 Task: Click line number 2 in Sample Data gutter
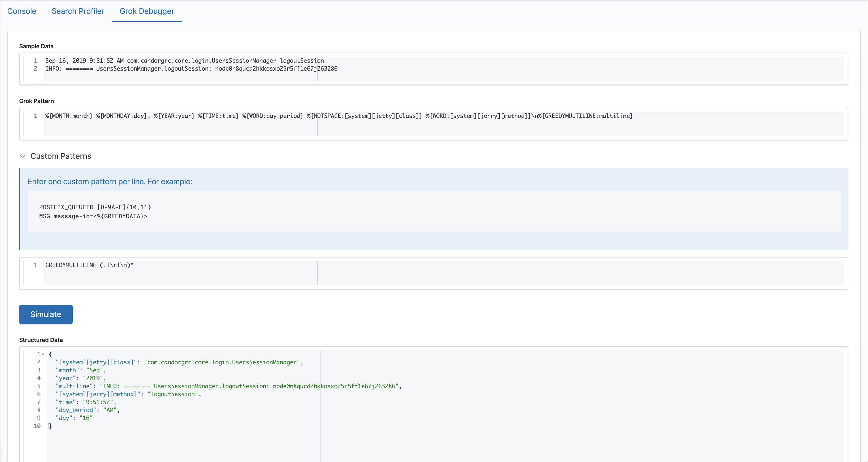35,69
